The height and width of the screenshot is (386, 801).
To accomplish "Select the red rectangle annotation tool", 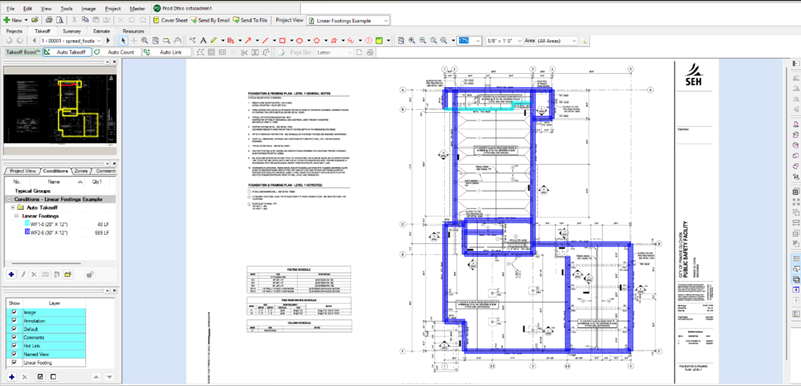I will click(x=282, y=40).
